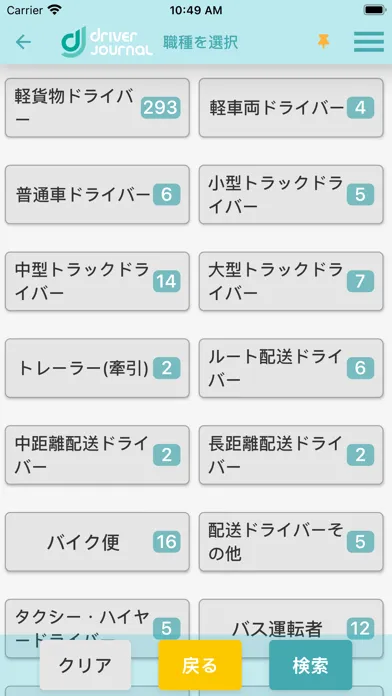Image resolution: width=392 pixels, height=696 pixels.
Task: Toggle 普通車ドライバー selection
Action: point(97,194)
